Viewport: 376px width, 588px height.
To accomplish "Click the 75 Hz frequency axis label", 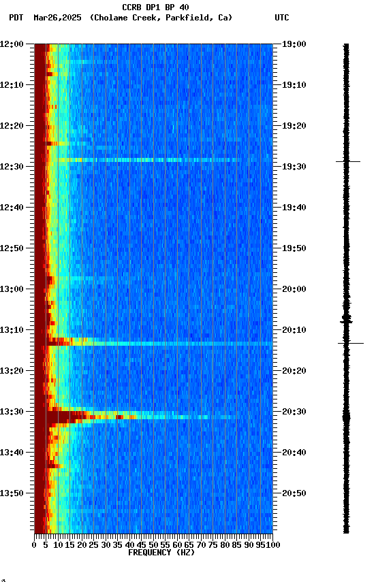I will click(x=213, y=546).
